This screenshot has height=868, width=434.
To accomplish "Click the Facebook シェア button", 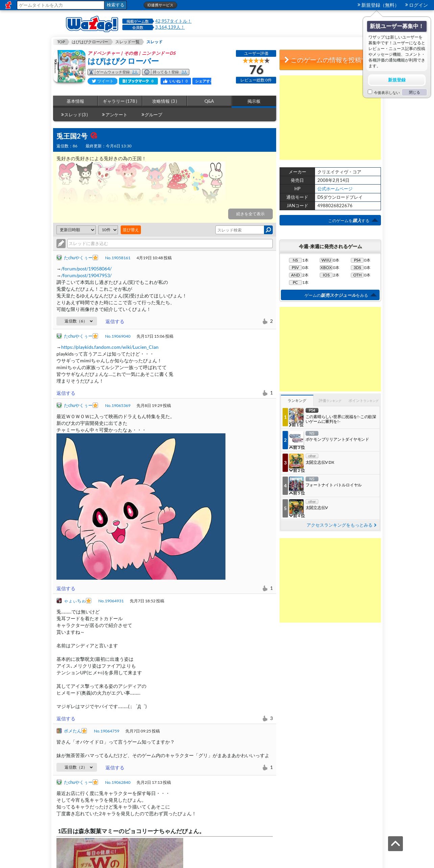I will tap(202, 81).
